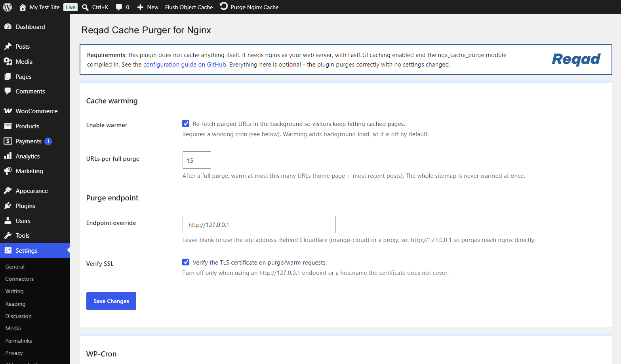
Task: Click the Analytics bar chart icon
Action: (x=8, y=156)
